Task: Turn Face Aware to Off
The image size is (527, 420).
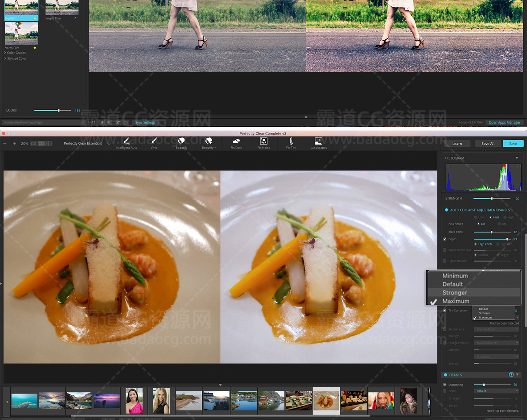Action: [499, 224]
